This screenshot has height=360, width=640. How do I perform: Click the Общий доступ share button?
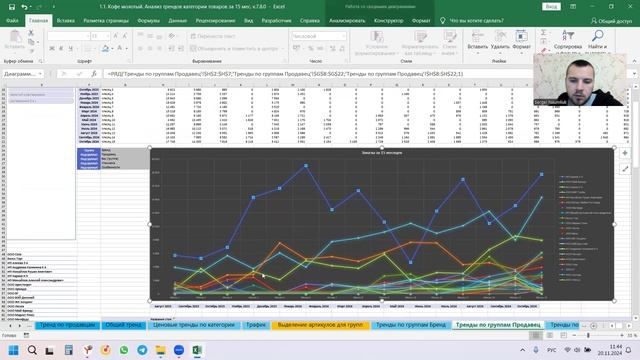click(611, 20)
